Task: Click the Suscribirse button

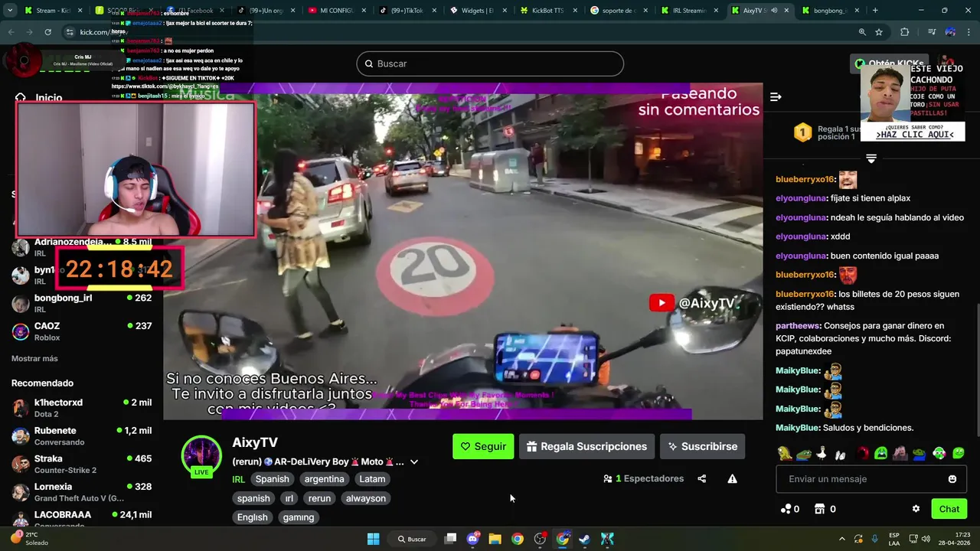Action: click(x=702, y=446)
